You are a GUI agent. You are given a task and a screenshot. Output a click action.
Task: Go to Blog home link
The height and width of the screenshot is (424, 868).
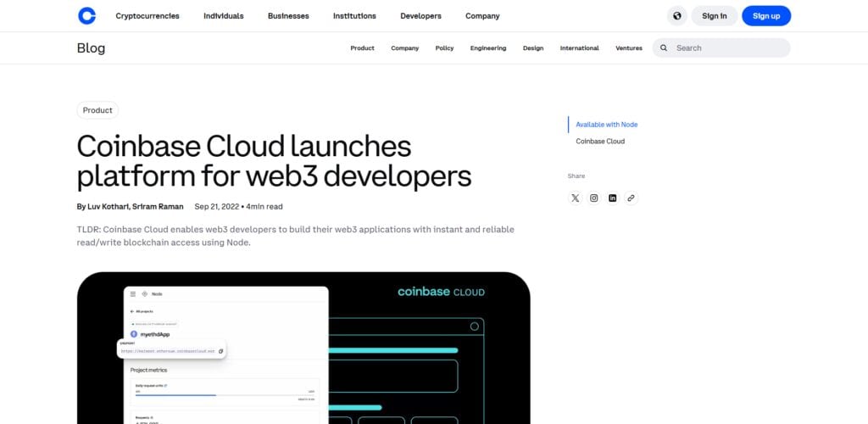click(x=91, y=48)
